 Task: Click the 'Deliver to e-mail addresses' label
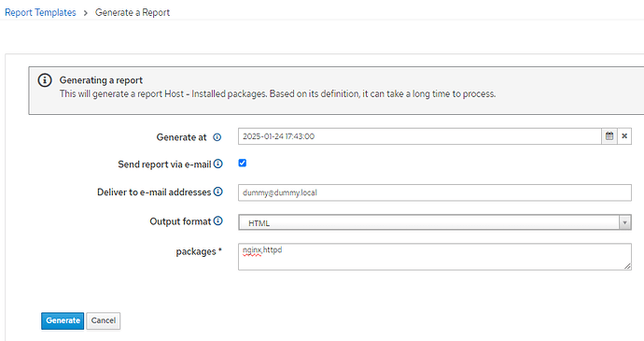[x=154, y=192]
